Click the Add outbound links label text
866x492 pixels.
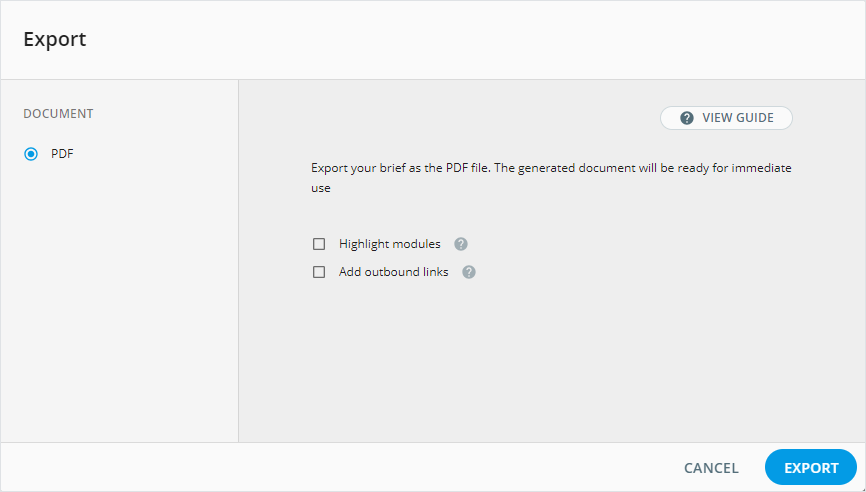(393, 272)
